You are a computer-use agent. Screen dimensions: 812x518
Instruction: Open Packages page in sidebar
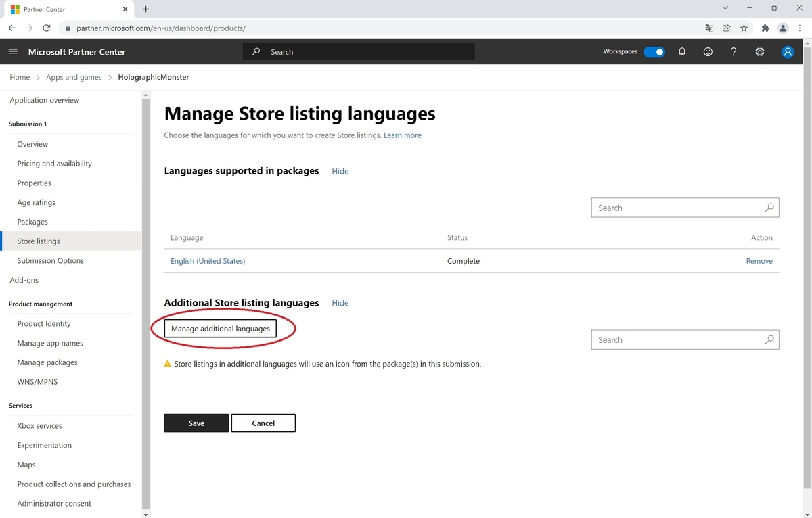pos(32,222)
